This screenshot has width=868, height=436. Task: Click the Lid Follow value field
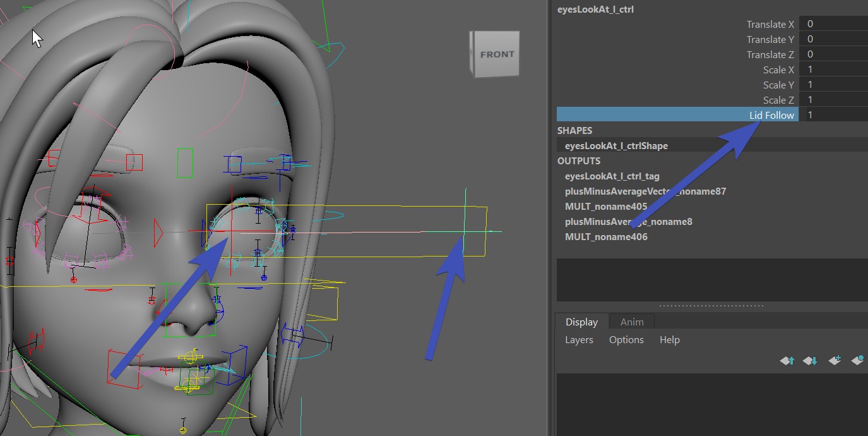(833, 115)
